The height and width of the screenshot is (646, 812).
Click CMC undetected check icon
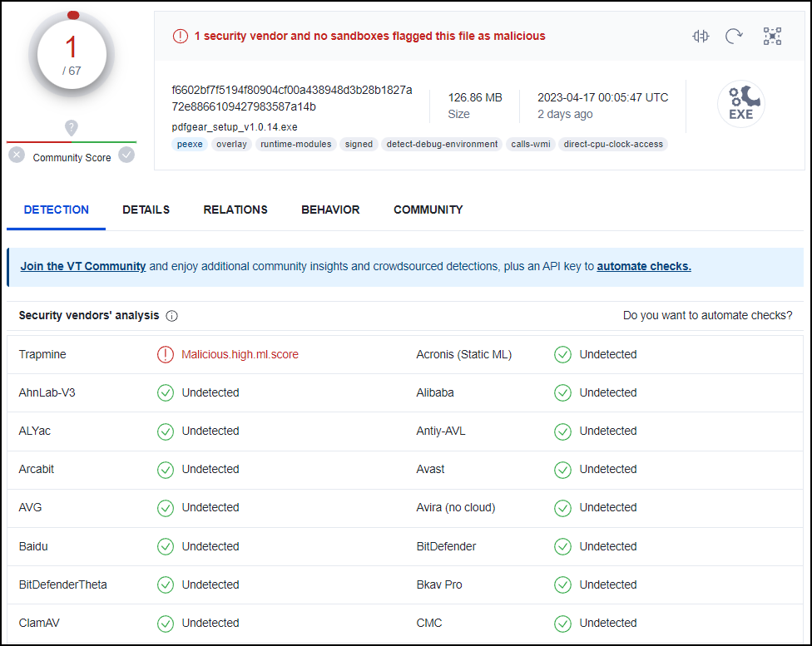562,624
